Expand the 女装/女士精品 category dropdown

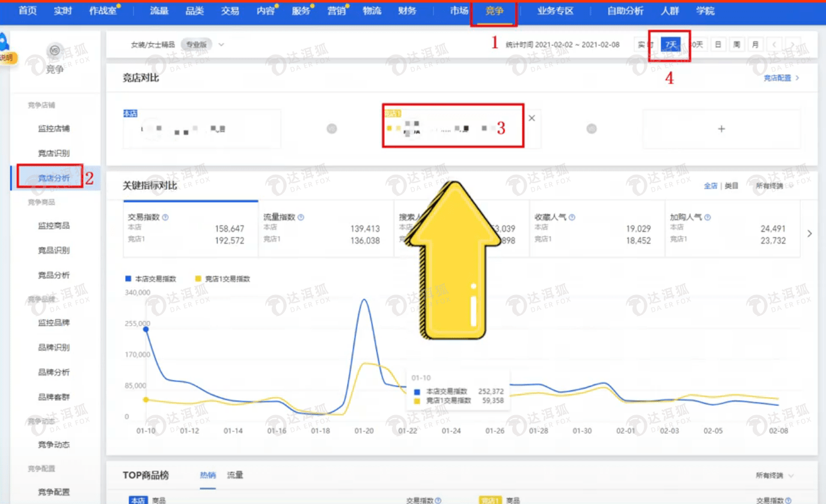tap(221, 44)
